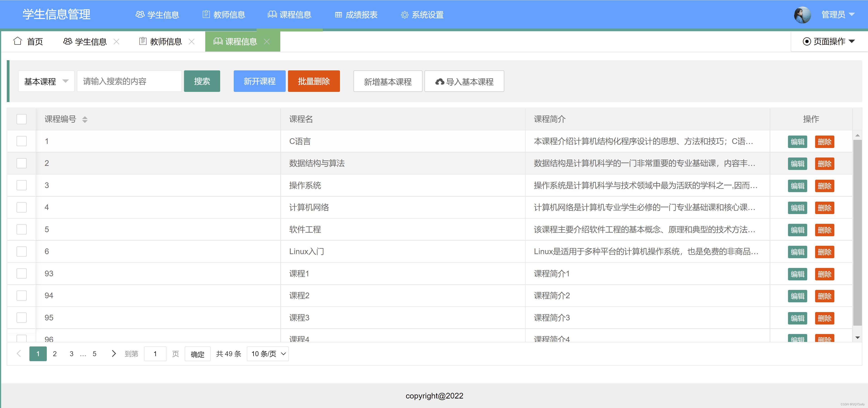Tick the checkbox for C语言 row
868x408 pixels.
pos(21,141)
